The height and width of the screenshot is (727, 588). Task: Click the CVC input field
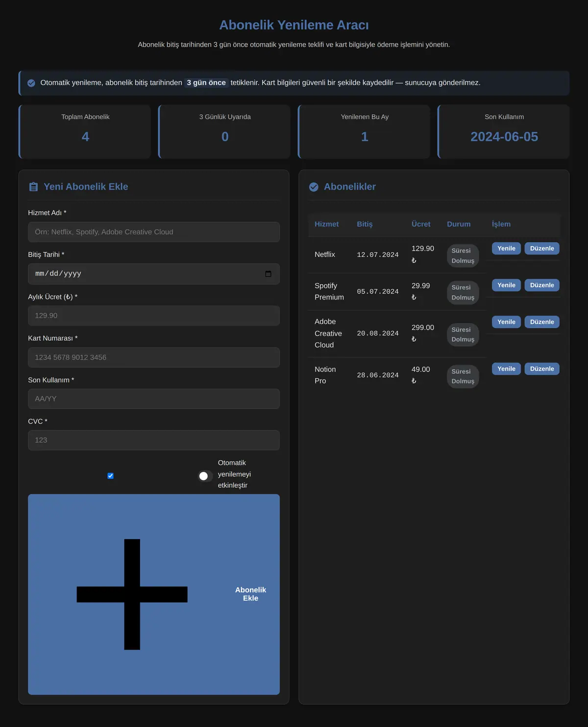[x=154, y=440]
